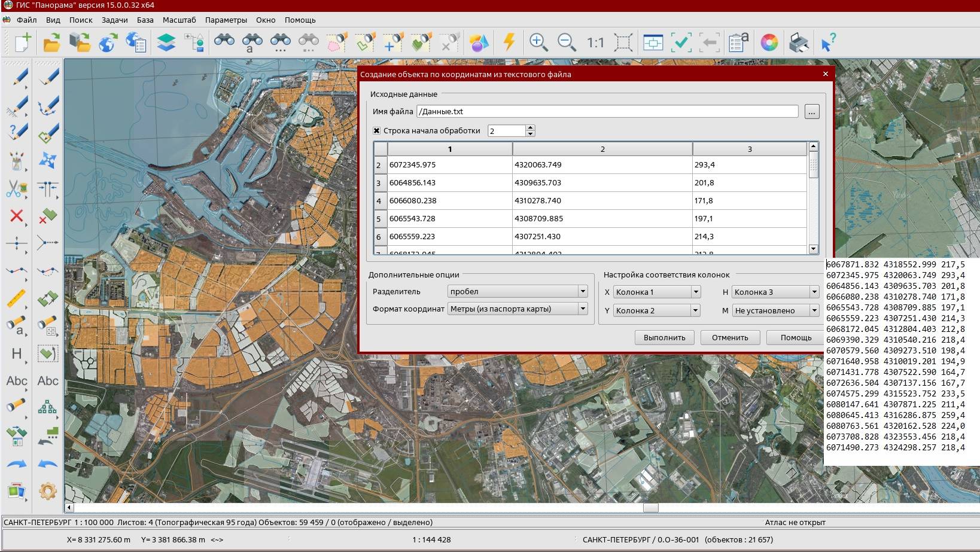The width and height of the screenshot is (980, 552).
Task: Toggle the 'Строка начала обработки' checkbox
Action: pyautogui.click(x=377, y=130)
